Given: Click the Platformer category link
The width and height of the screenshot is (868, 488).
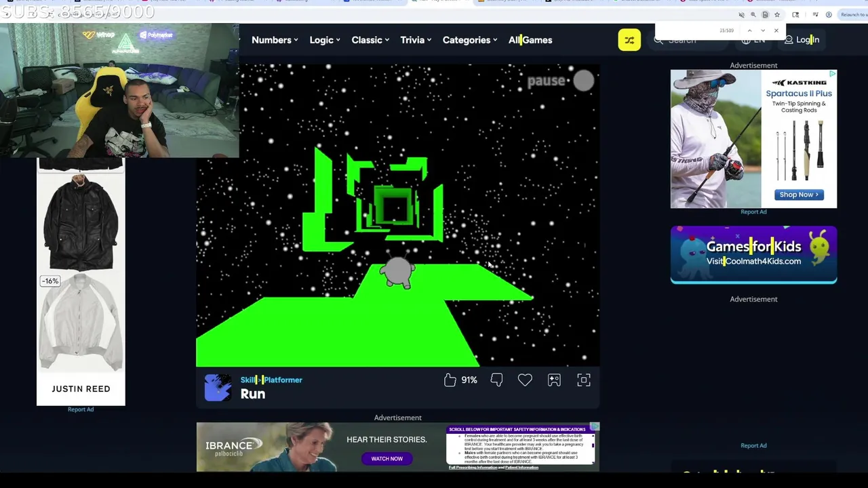Looking at the screenshot, I should click(283, 380).
